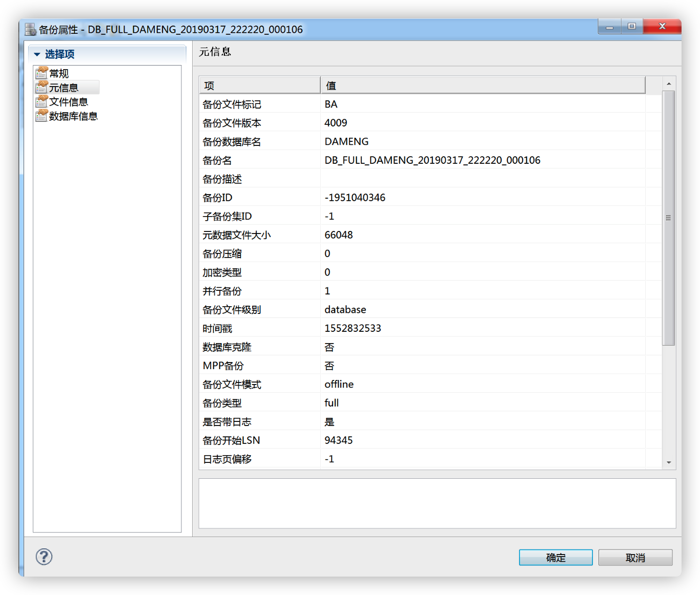This screenshot has height=595, width=700.
Task: Open 文件信息 in the options tree
Action: 69,102
